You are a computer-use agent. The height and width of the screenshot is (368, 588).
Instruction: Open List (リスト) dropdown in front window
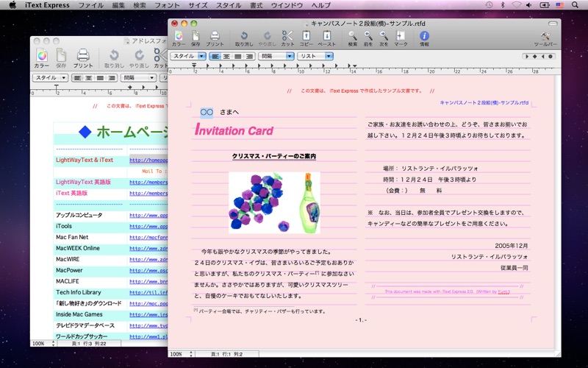[315, 57]
